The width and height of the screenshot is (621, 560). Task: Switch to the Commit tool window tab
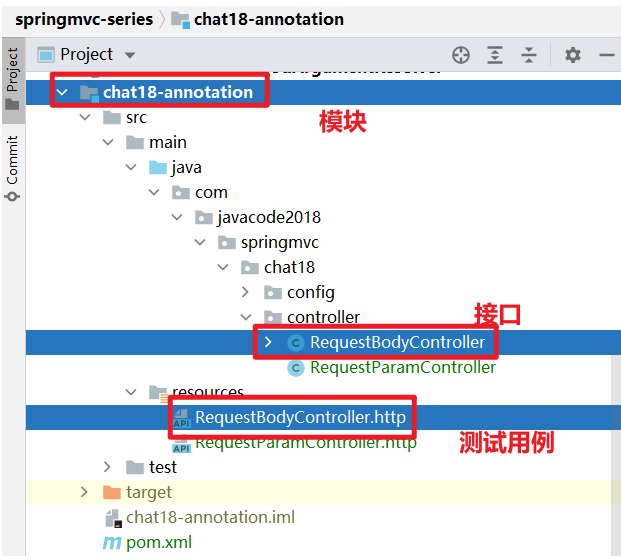click(12, 165)
